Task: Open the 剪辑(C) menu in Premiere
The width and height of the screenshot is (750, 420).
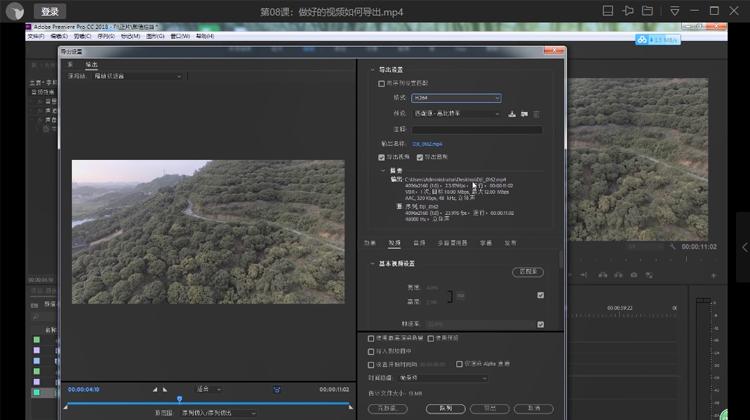Action: (82, 36)
